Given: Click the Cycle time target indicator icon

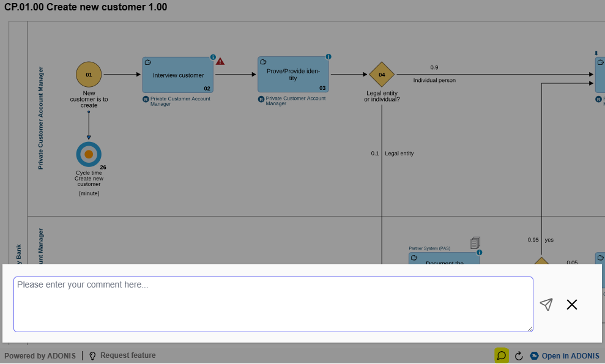Looking at the screenshot, I should [89, 154].
